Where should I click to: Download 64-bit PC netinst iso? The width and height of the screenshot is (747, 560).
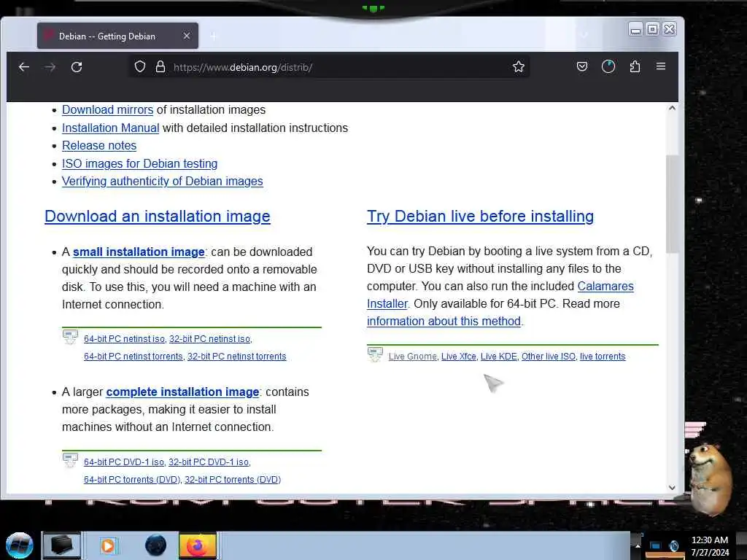[x=124, y=339]
